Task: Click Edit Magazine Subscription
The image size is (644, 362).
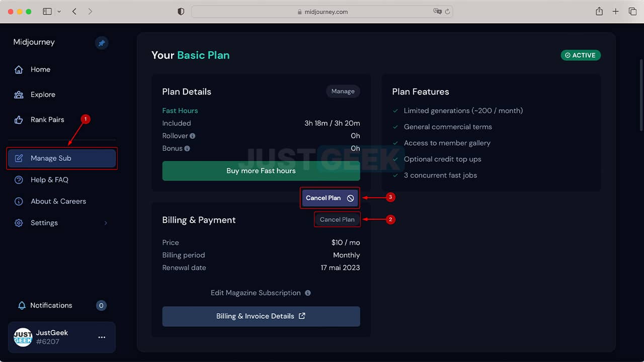Action: pos(256,293)
